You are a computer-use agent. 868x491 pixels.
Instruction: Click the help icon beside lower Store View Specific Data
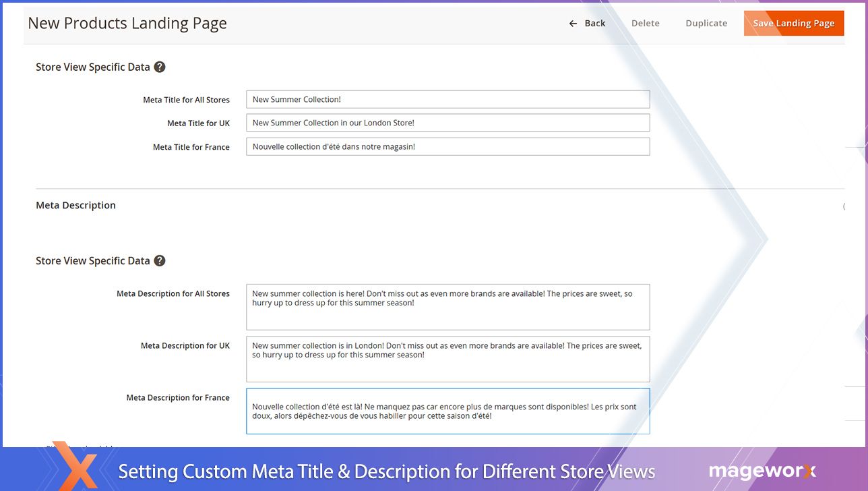(160, 260)
